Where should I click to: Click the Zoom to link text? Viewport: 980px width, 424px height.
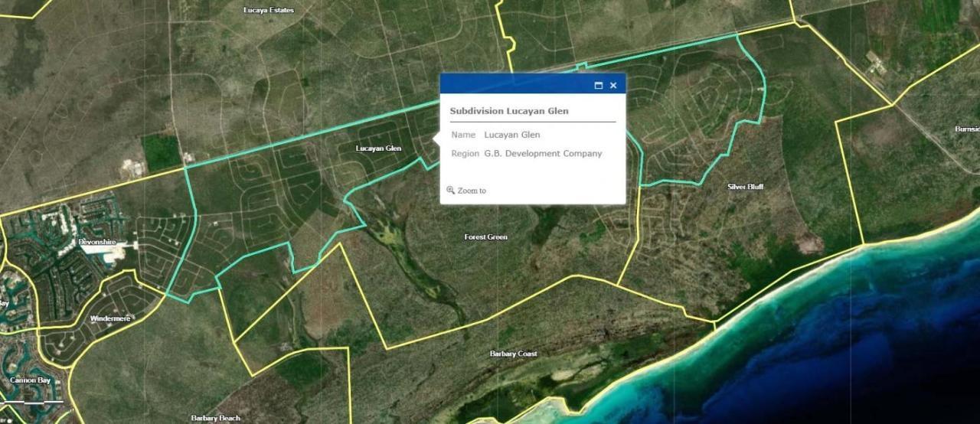(x=472, y=191)
